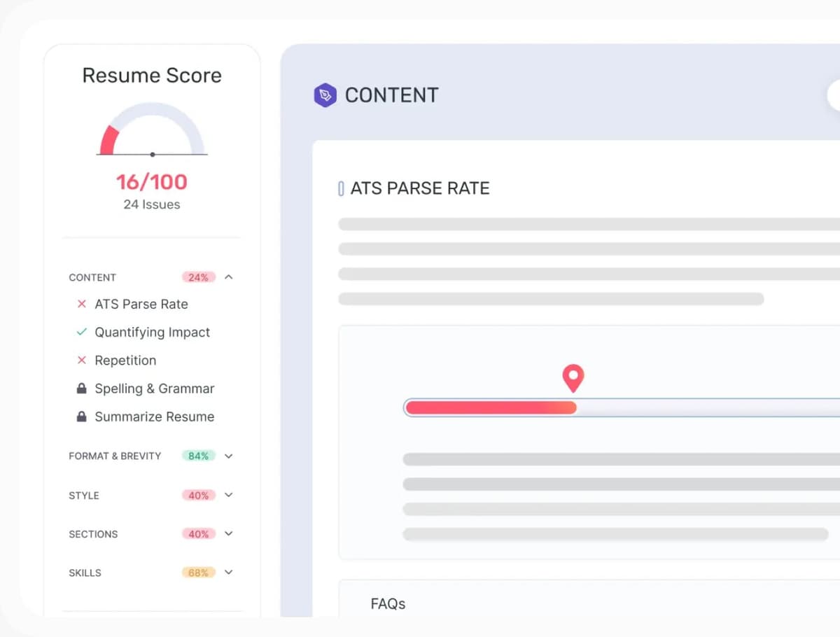Expand the STYLE section chevron
Screen dimensions: 840x637
[x=228, y=495]
